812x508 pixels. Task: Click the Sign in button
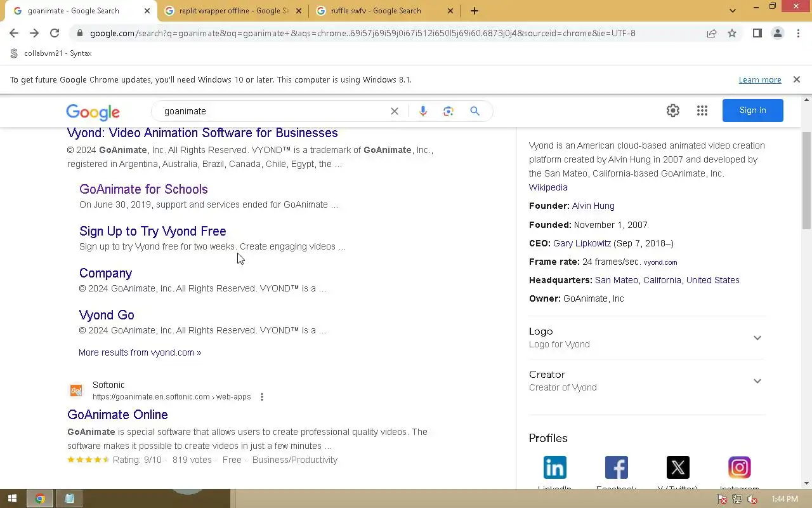coord(752,110)
